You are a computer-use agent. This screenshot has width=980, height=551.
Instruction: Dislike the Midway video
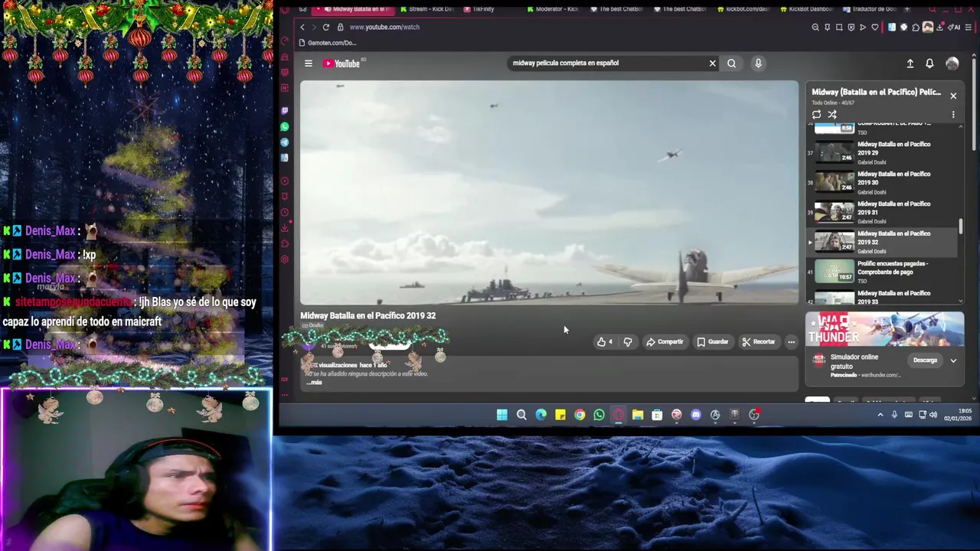click(x=628, y=342)
